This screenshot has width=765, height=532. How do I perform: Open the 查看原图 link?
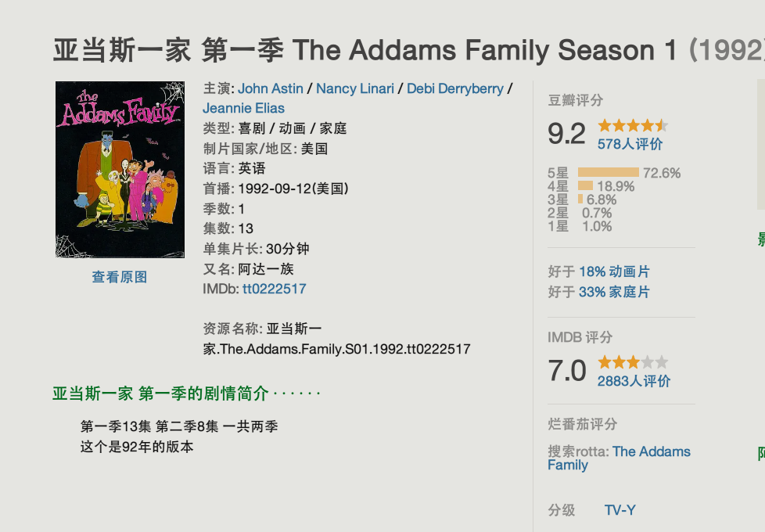point(120,277)
